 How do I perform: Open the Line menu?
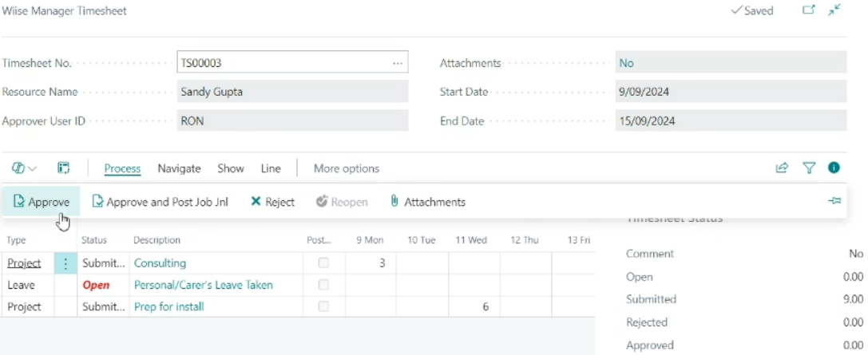[270, 168]
